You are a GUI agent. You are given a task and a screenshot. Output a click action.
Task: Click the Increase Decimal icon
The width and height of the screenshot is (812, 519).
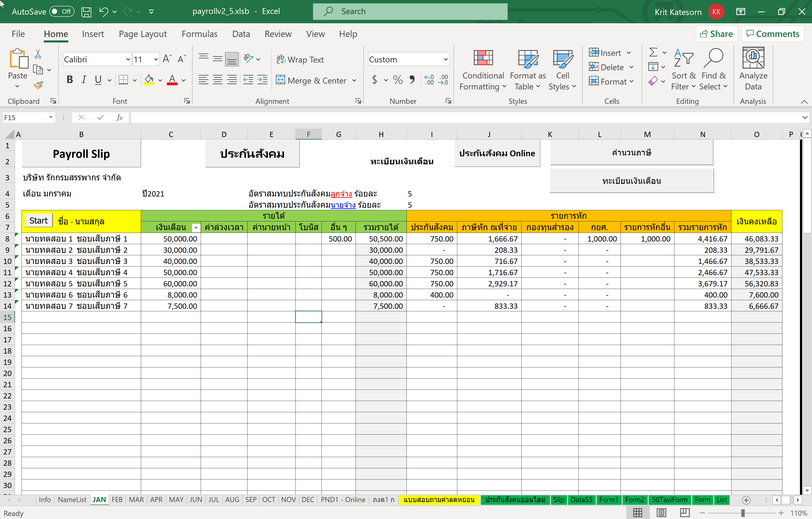pos(429,80)
